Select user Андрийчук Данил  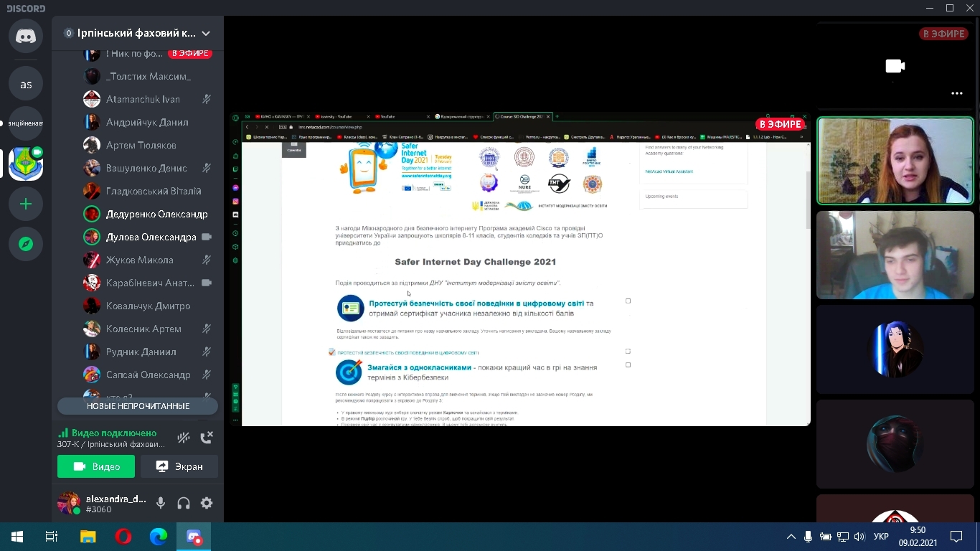(x=149, y=122)
